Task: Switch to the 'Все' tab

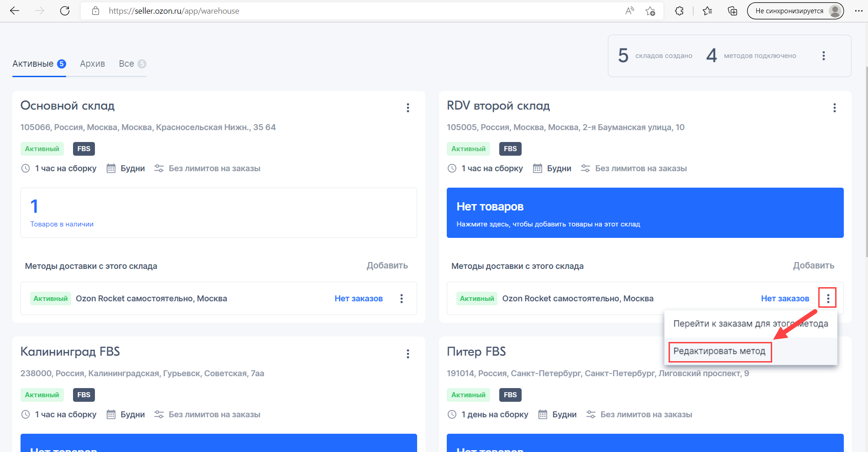Action: pyautogui.click(x=132, y=64)
